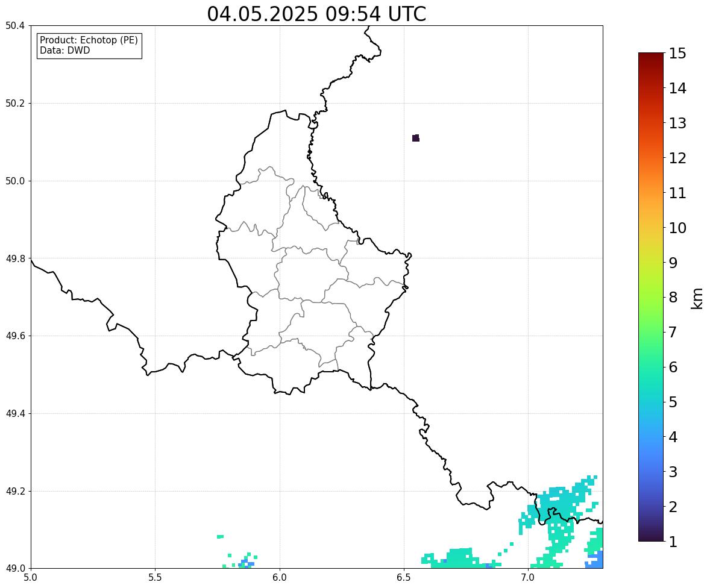Click the y-axis label '49.4'
This screenshot has height=588, width=710.
pos(15,413)
